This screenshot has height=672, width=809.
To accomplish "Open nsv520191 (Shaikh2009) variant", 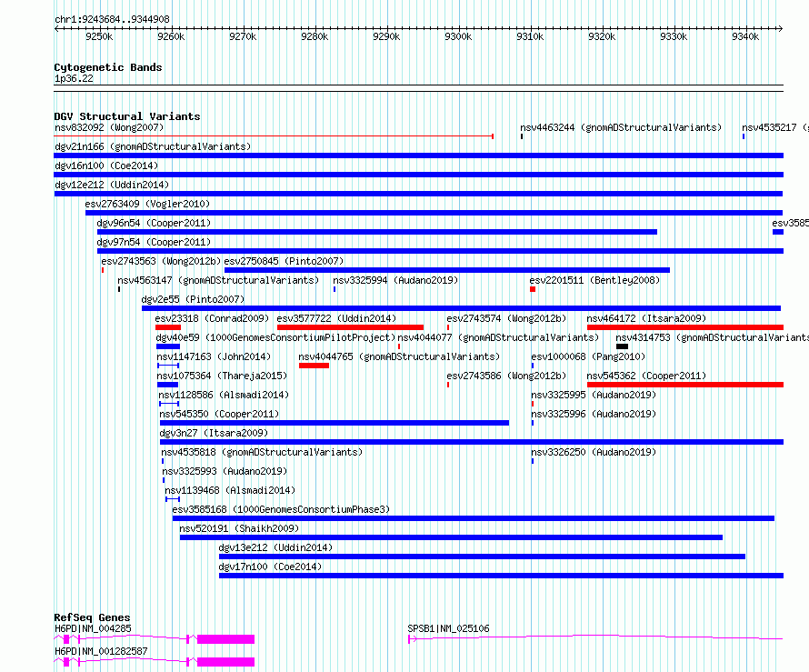I will click(x=239, y=528).
